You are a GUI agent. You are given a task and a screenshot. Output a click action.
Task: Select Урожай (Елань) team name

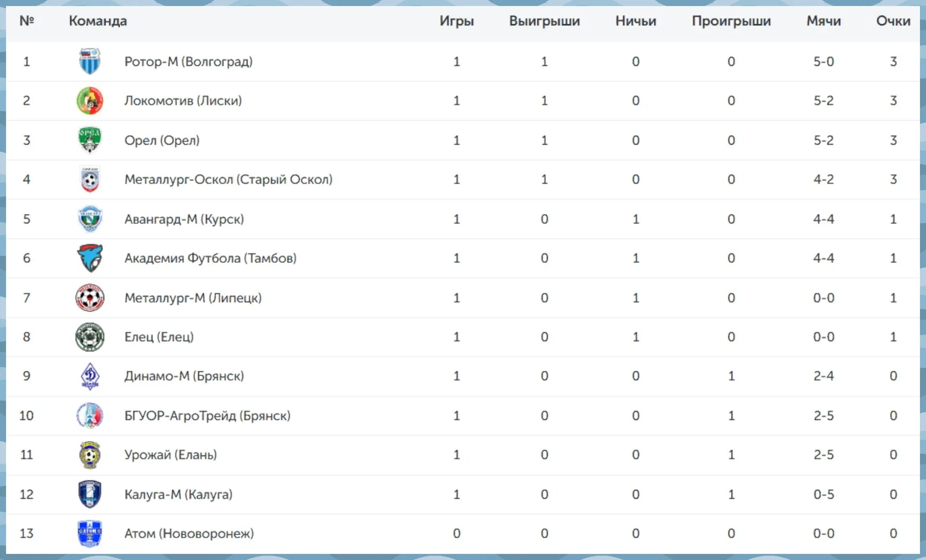171,455
